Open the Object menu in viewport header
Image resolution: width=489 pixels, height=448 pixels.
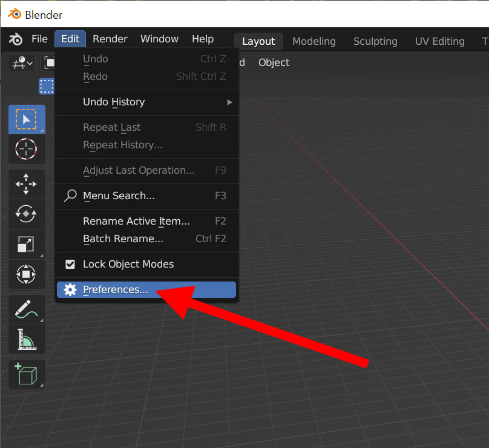(x=274, y=63)
